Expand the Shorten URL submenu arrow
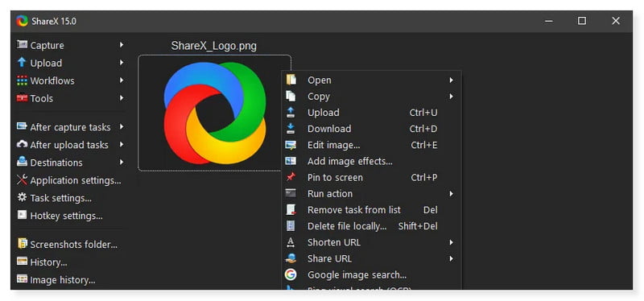 click(451, 242)
